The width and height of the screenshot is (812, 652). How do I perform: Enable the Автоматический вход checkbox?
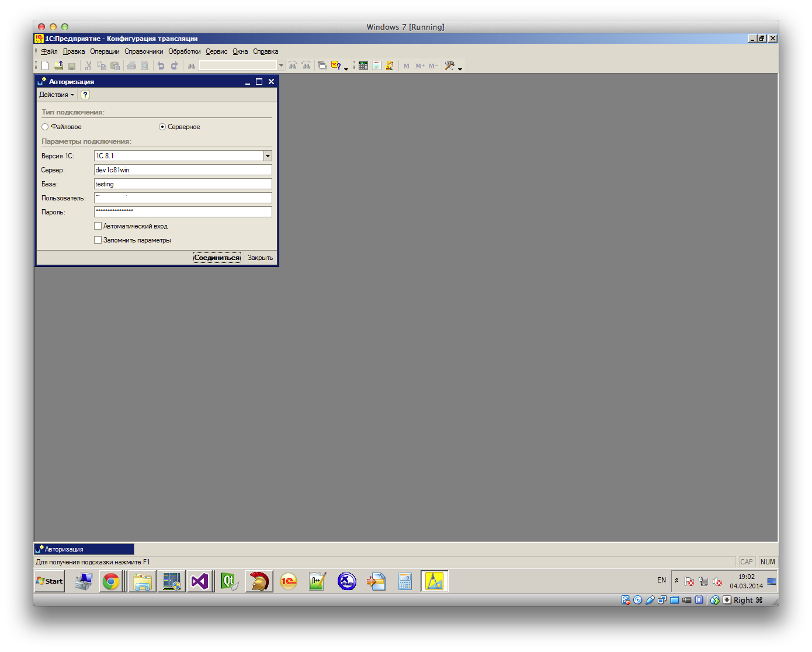pyautogui.click(x=98, y=226)
